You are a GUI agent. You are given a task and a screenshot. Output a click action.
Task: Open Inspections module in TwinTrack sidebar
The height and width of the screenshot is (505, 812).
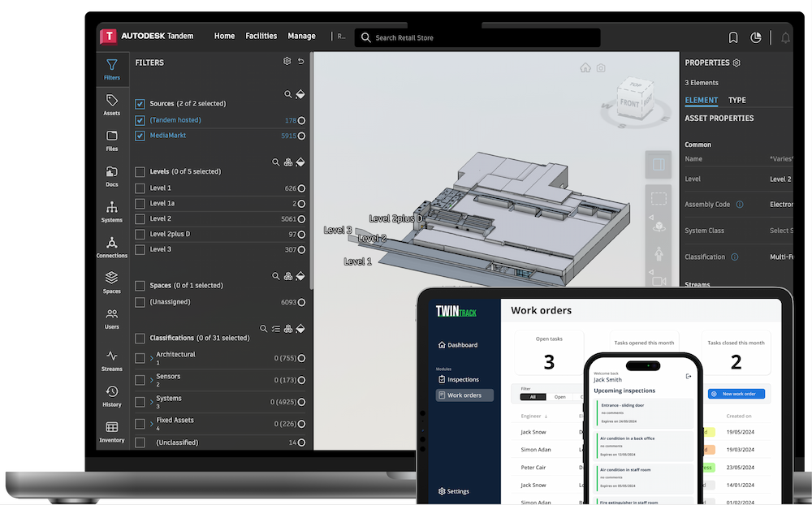point(458,380)
